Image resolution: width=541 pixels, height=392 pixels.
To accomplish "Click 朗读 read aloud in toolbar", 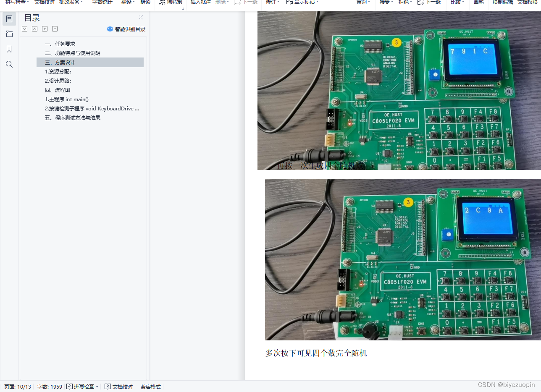I will point(145,2).
